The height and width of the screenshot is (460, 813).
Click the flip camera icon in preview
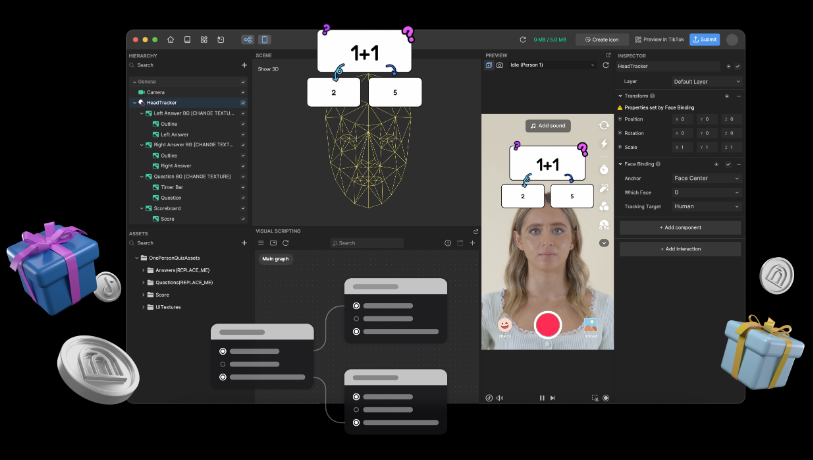[x=604, y=126]
